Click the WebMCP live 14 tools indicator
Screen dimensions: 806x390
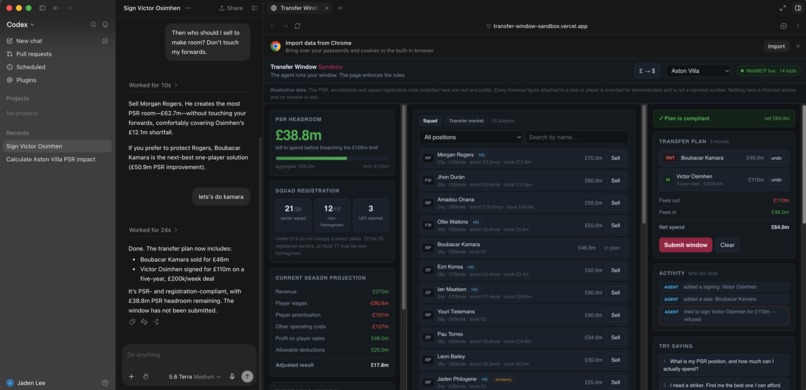768,71
